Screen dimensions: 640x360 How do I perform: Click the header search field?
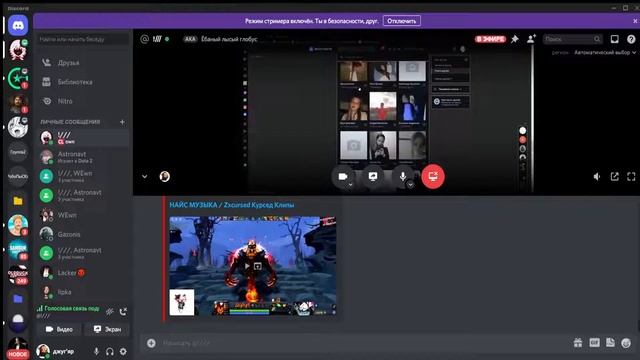[572, 39]
